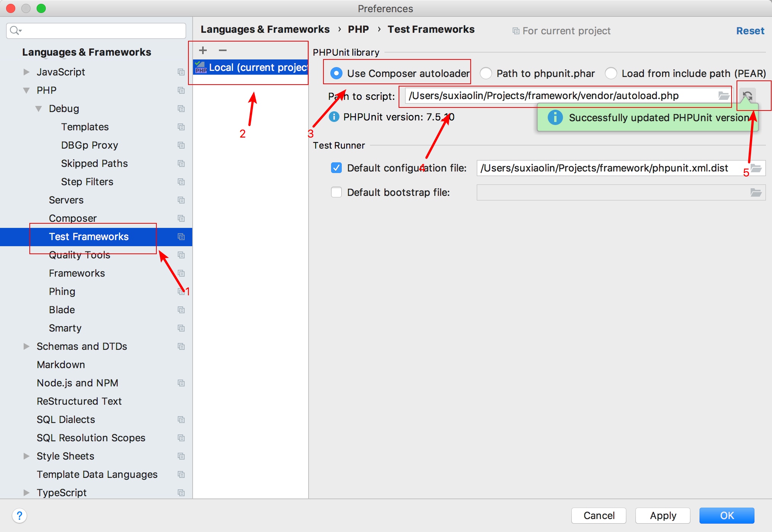Click the refresh PHPUnit version icon
Image resolution: width=772 pixels, height=532 pixels.
point(748,95)
